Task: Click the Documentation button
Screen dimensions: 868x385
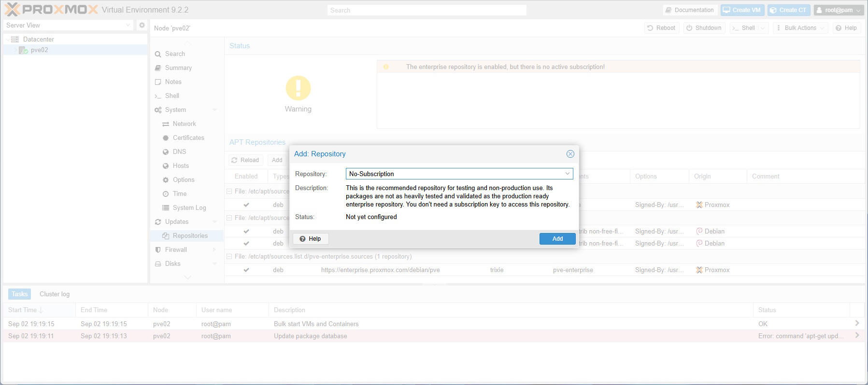Action: pyautogui.click(x=689, y=10)
